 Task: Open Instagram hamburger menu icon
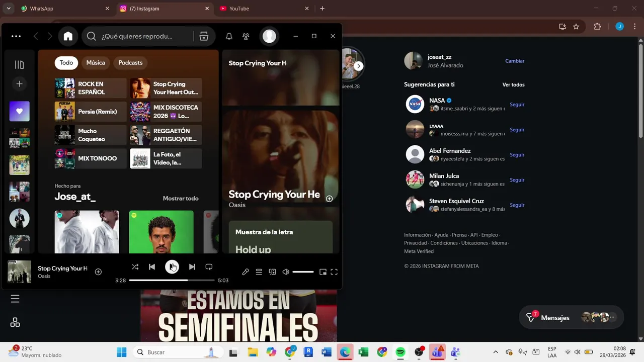tap(15, 299)
